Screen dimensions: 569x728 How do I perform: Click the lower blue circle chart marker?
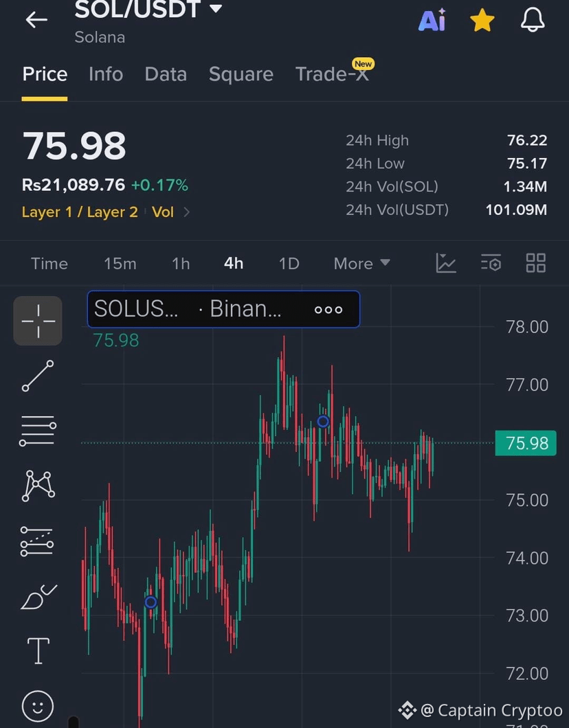(x=150, y=602)
